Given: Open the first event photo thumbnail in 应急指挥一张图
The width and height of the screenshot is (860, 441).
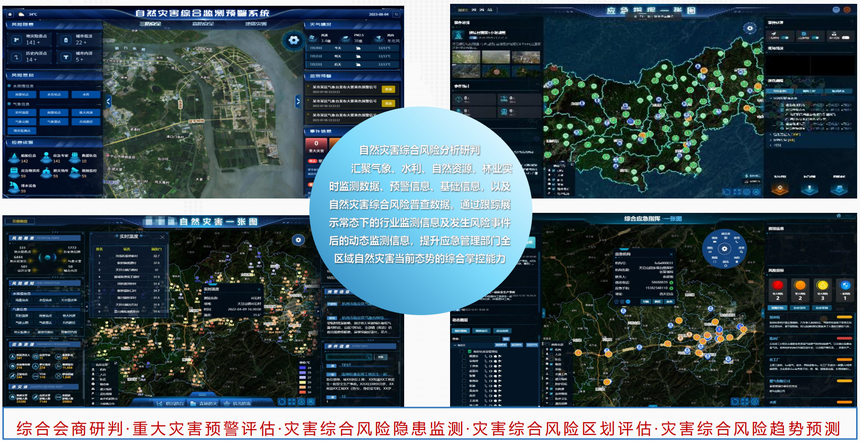Looking at the screenshot, I should [466, 56].
